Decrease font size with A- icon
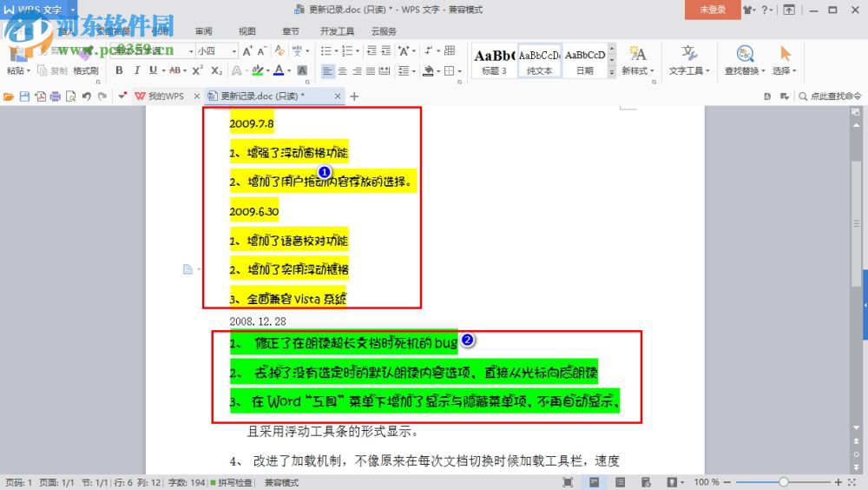868x490 pixels. click(x=262, y=51)
